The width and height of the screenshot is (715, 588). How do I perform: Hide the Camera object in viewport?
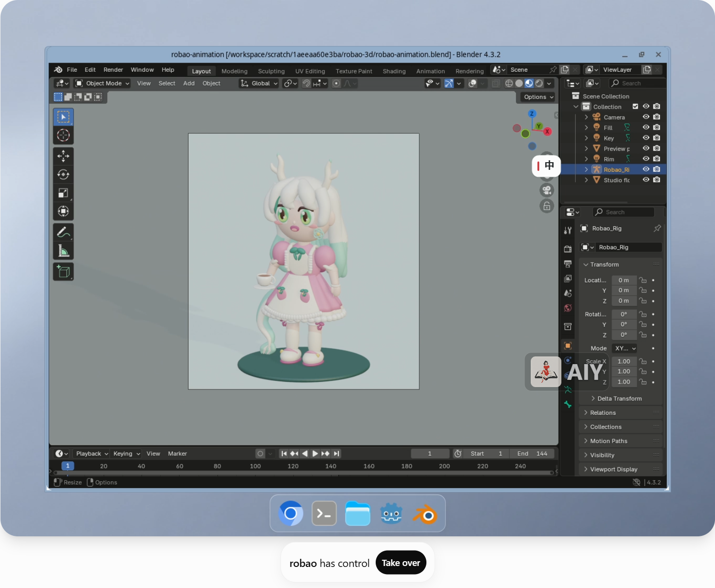point(646,117)
